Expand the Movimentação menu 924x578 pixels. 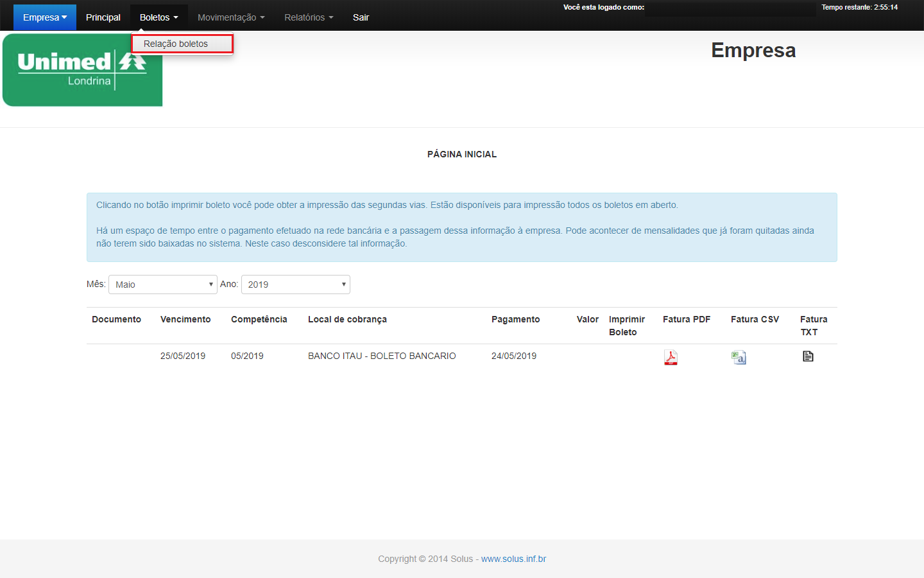tap(231, 17)
